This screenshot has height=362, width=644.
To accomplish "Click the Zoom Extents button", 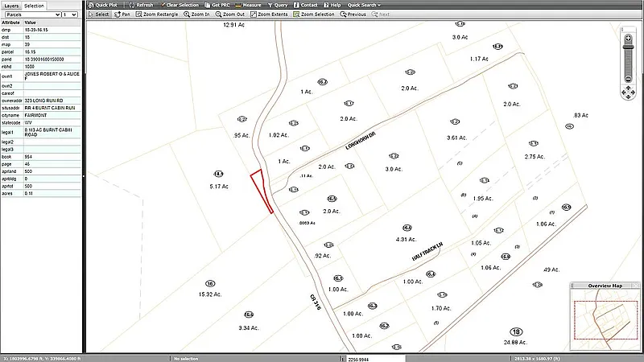I will pyautogui.click(x=269, y=14).
